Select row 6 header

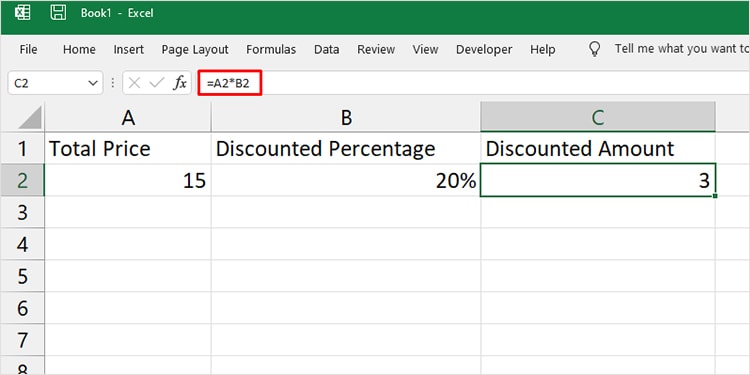[22, 309]
